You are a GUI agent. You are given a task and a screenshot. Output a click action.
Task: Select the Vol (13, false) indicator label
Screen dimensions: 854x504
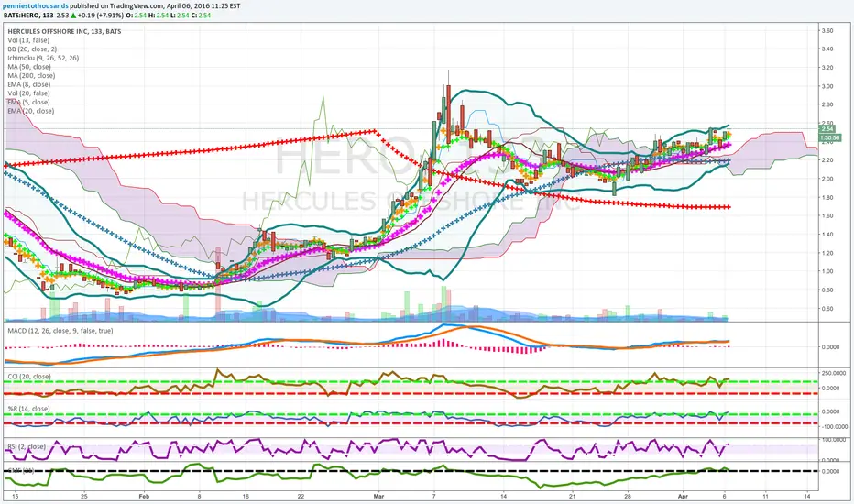tap(28, 40)
